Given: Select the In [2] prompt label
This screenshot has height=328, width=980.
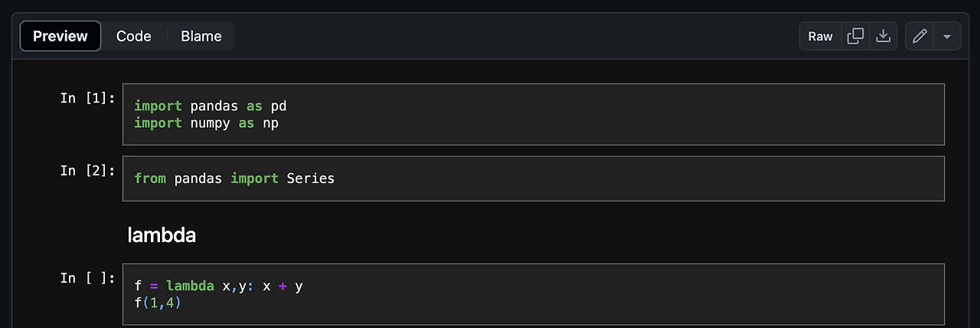Looking at the screenshot, I should [x=88, y=170].
